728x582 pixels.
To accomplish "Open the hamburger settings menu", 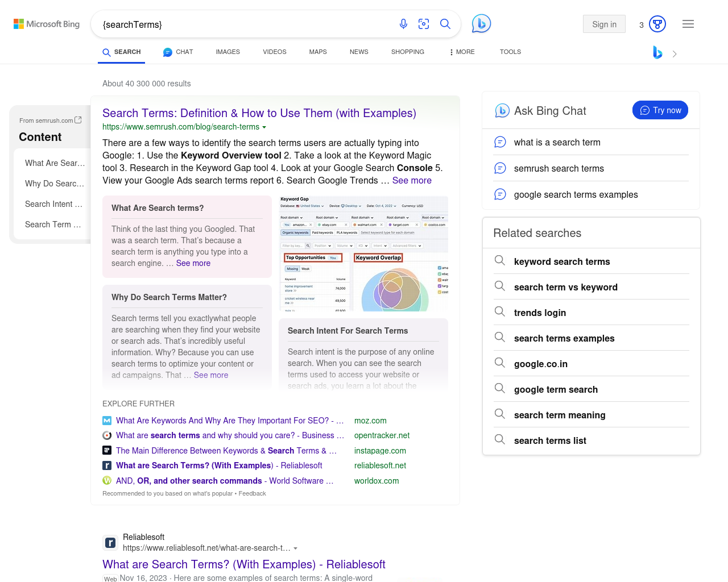I will [688, 24].
